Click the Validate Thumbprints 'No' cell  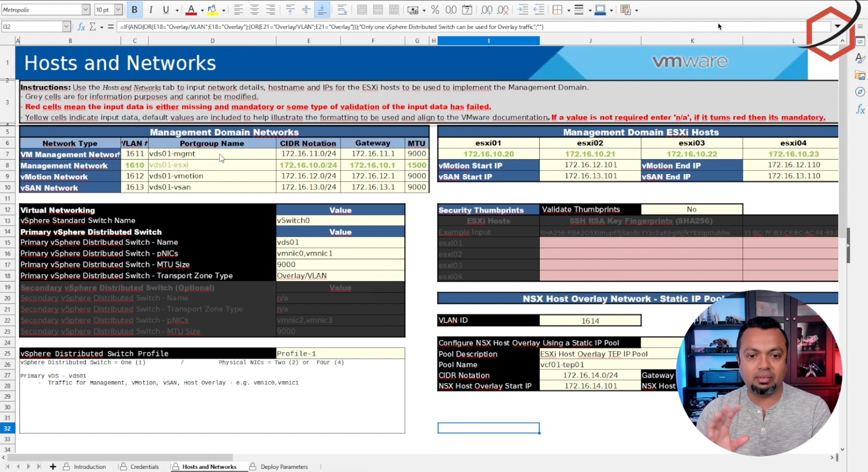point(692,209)
